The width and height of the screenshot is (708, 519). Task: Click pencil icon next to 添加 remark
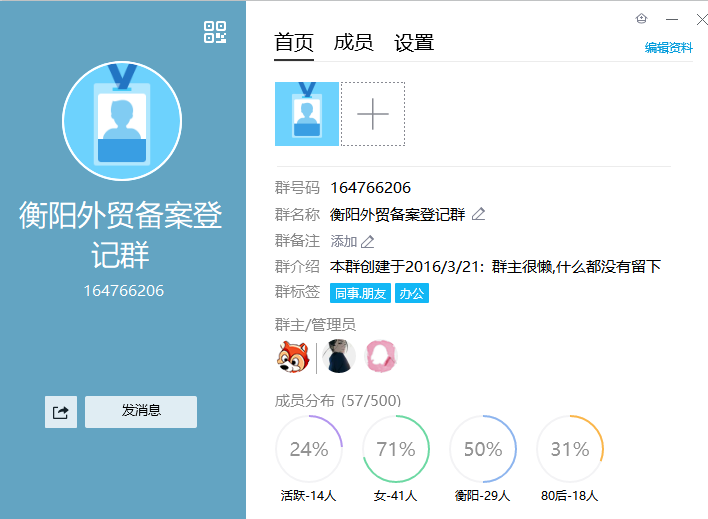(x=368, y=241)
